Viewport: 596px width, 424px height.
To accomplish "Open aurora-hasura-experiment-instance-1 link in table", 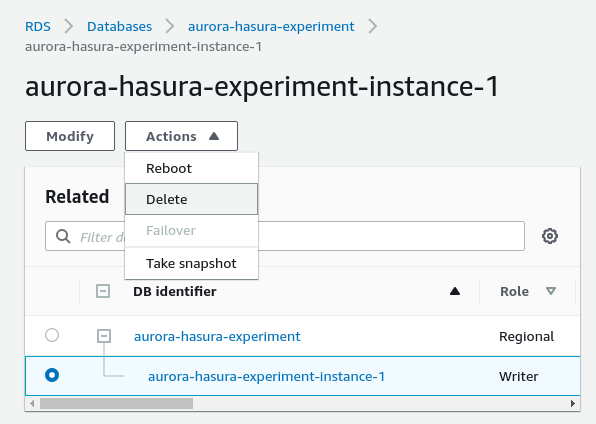I will (x=266, y=376).
